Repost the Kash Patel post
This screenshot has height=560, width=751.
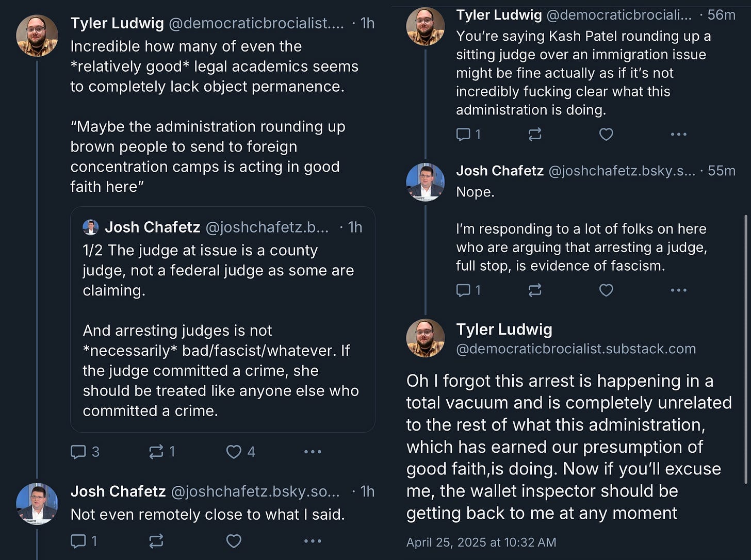point(535,135)
